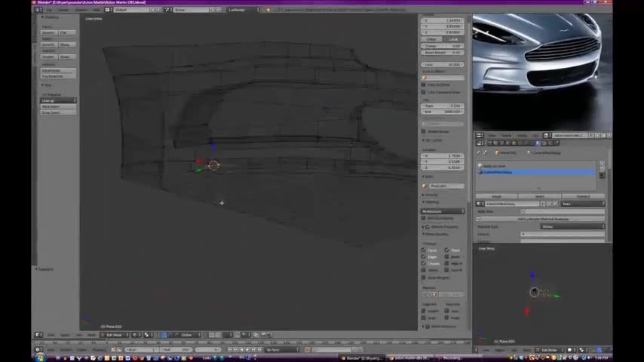Open the Physics properties tab icon

557,143
